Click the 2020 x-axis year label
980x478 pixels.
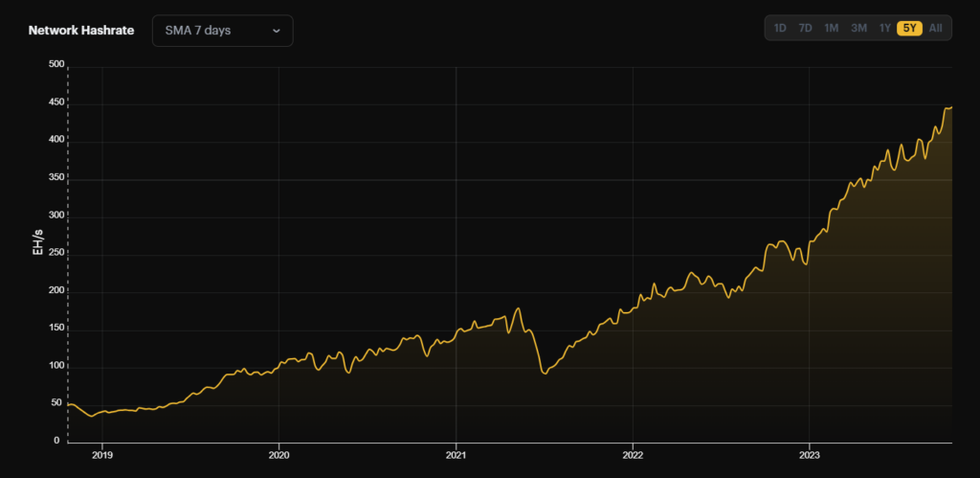278,456
